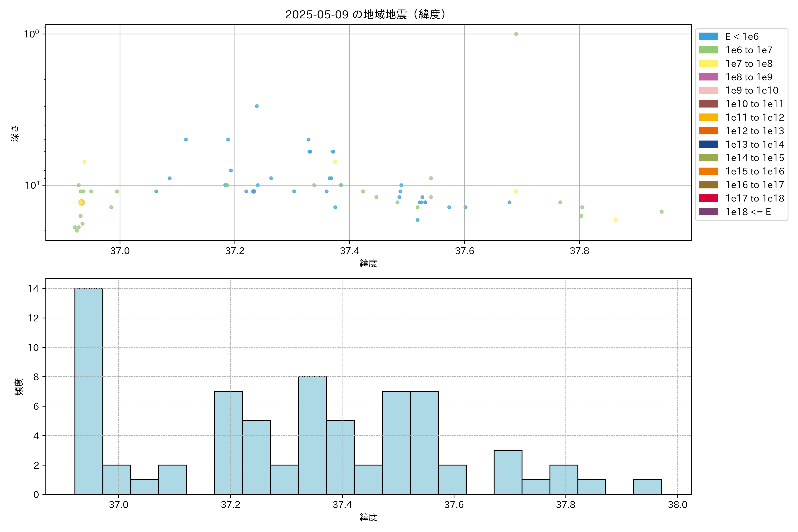Click the 1e11 to 1e12 legend label
The width and height of the screenshot is (798, 532).
(755, 117)
